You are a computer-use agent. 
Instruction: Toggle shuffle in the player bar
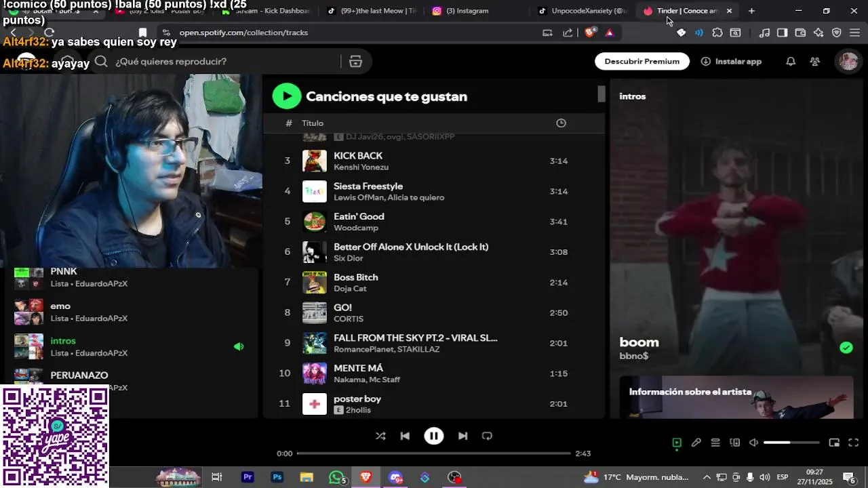tap(380, 436)
